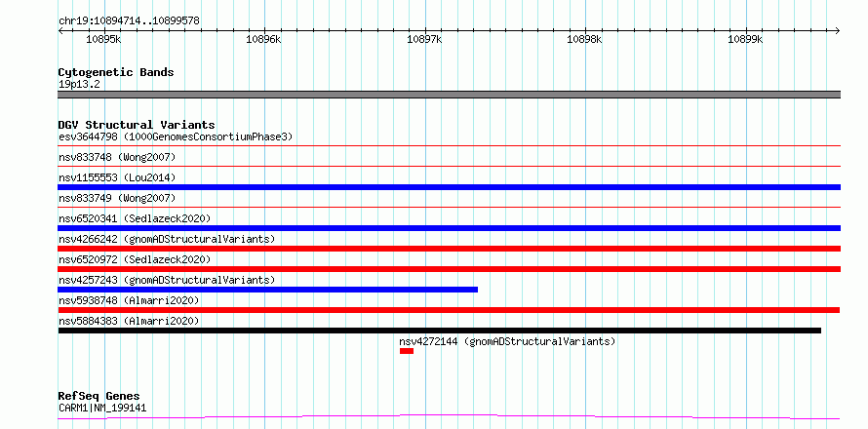The image size is (868, 429).
Task: Click the 10897k ruler tick label
Action: pos(424,39)
